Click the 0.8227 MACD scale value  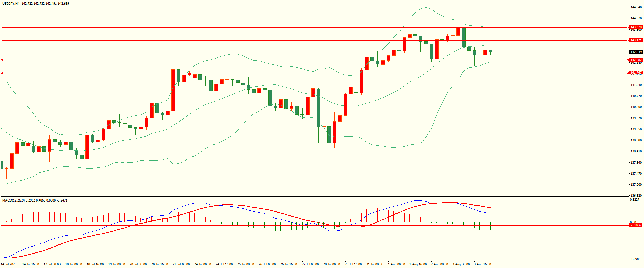click(x=635, y=200)
